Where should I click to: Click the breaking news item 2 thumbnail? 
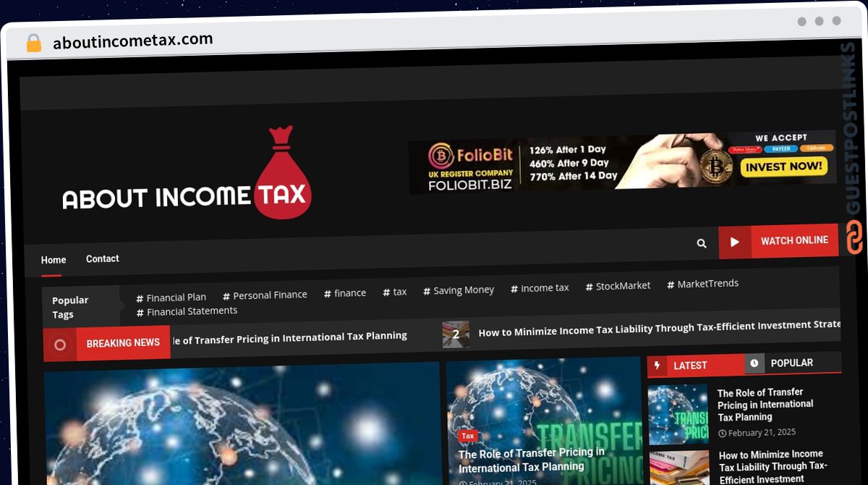tap(456, 334)
